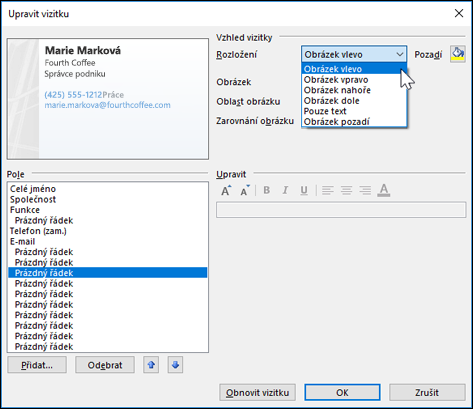
Task: Open the Pozadí background color bucket
Action: click(458, 54)
